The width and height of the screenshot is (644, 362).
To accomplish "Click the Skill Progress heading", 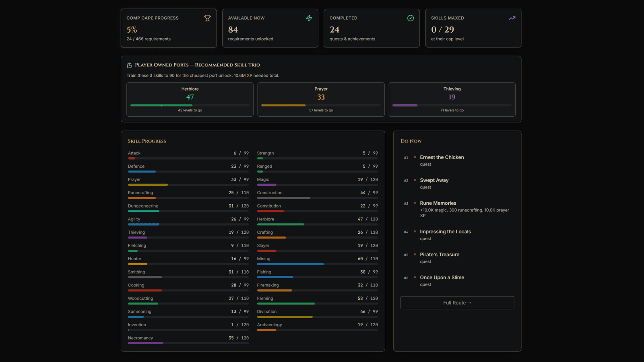I will pyautogui.click(x=147, y=141).
